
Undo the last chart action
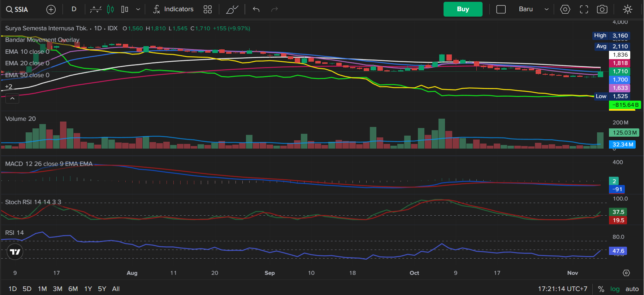[x=256, y=9]
